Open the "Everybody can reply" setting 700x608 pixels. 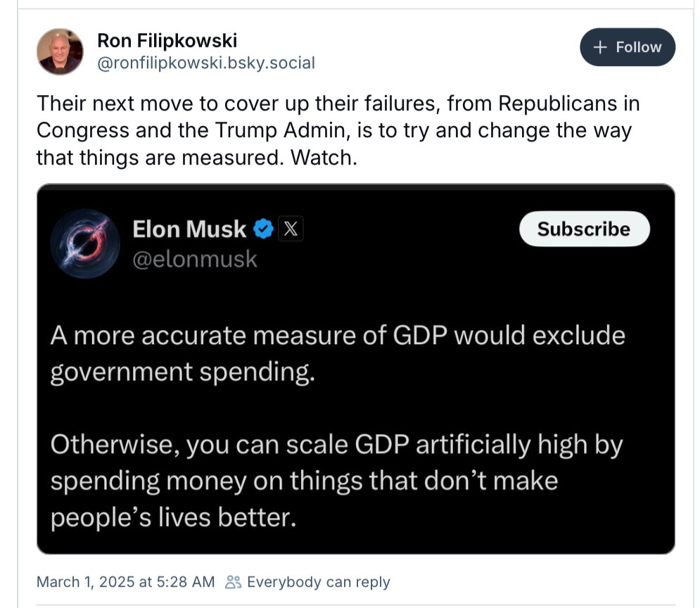(x=318, y=582)
